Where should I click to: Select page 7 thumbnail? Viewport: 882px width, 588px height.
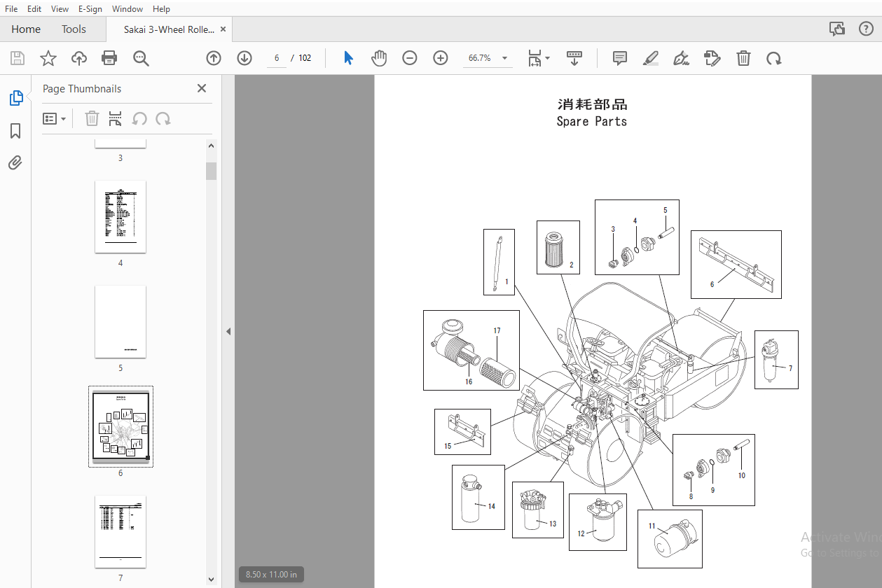(x=120, y=531)
